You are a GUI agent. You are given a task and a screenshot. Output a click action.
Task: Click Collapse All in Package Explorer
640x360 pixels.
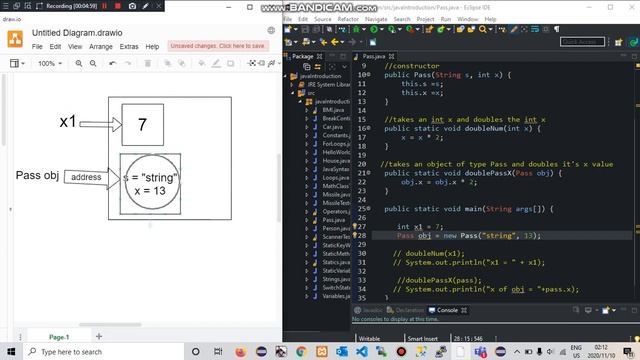pos(307,67)
